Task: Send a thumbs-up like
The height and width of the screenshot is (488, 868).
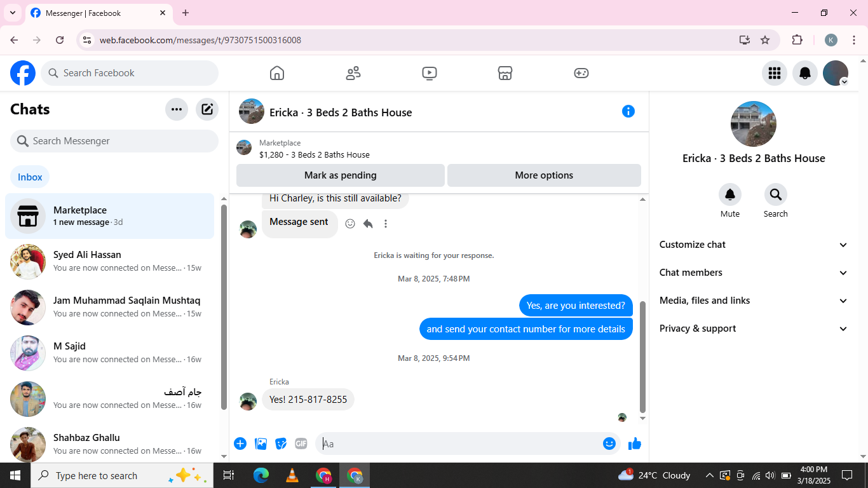Action: tap(635, 444)
